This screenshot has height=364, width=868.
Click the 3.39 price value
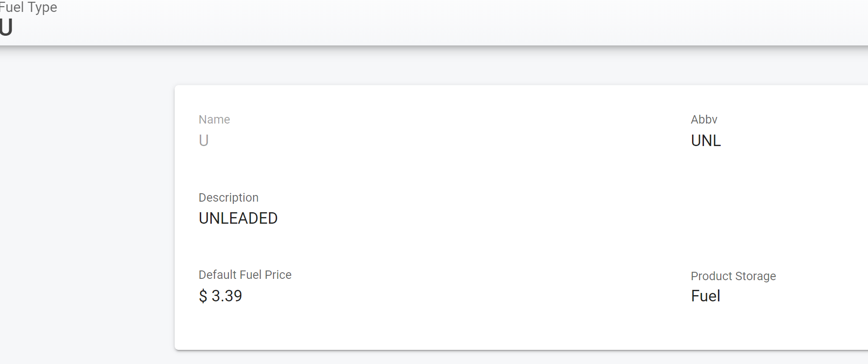tap(227, 296)
